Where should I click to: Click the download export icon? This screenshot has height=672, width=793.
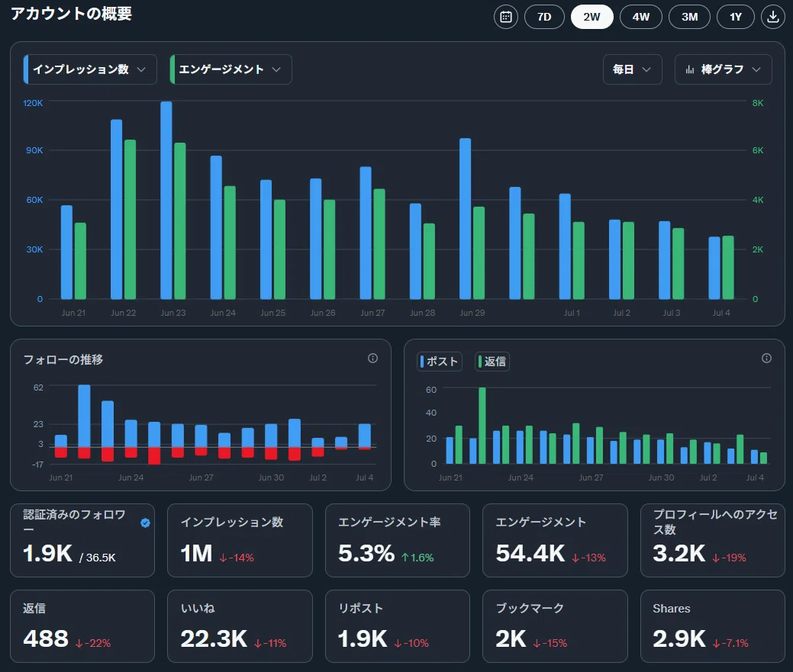pyautogui.click(x=772, y=17)
